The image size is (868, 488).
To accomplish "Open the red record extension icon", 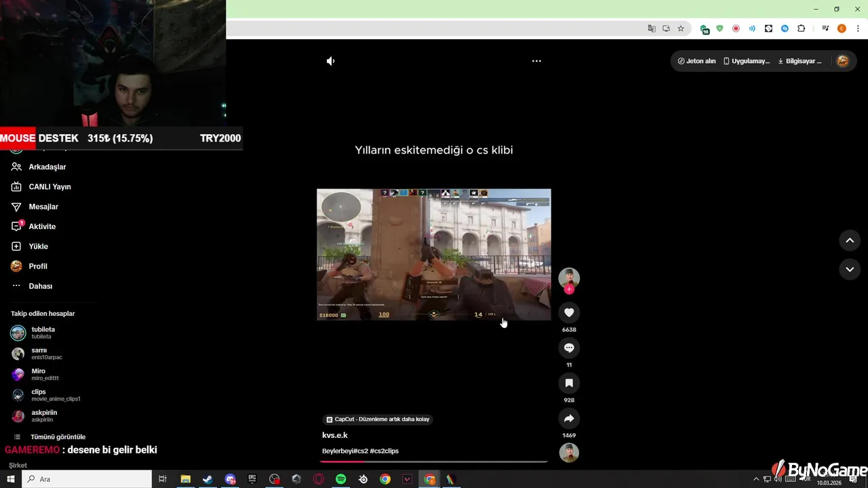I will pos(736,28).
